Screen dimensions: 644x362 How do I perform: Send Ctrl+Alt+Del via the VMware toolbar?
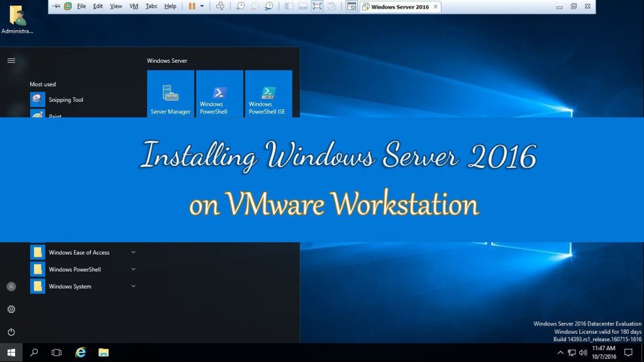pos(220,6)
